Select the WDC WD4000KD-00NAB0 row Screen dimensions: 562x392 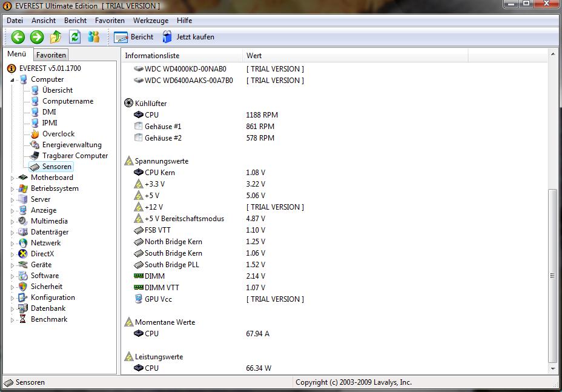click(x=334, y=69)
